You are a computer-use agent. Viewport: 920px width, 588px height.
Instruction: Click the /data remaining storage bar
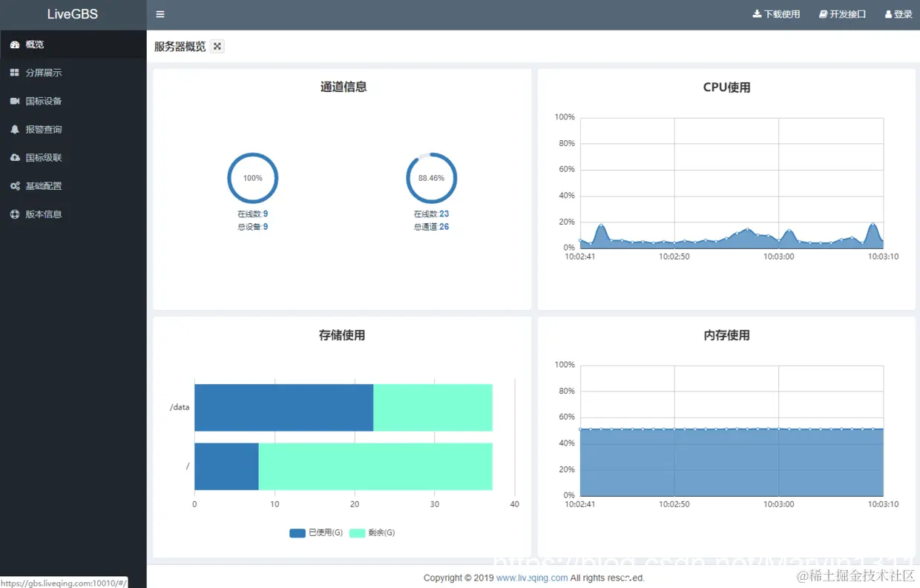(x=433, y=407)
